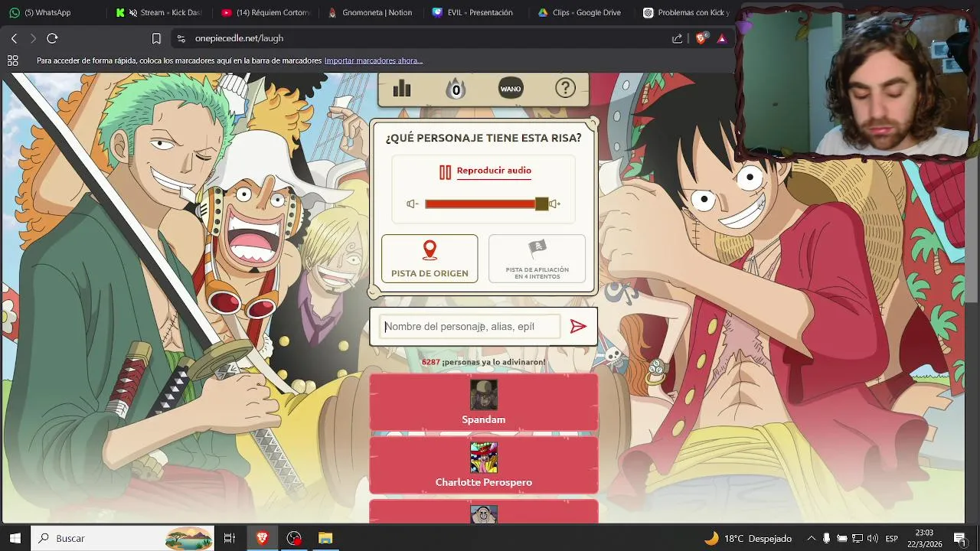The width and height of the screenshot is (980, 551).
Task: Open the help question mark icon
Action: pyautogui.click(x=565, y=89)
